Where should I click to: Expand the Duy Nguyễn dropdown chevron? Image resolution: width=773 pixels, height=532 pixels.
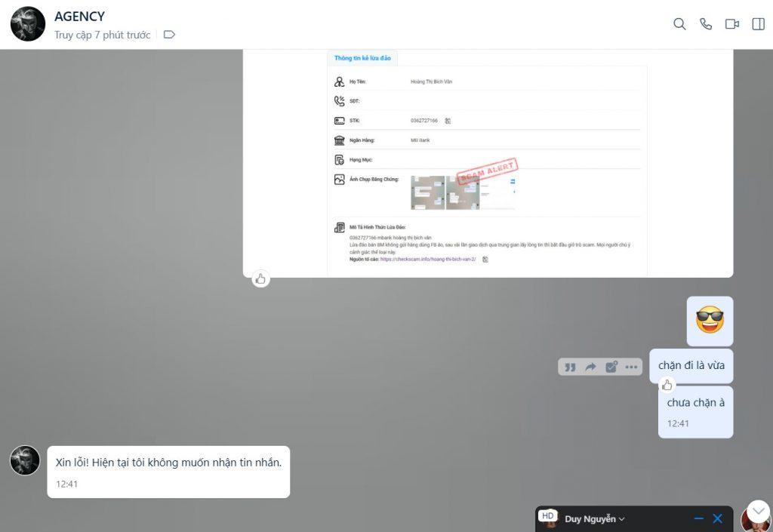622,519
